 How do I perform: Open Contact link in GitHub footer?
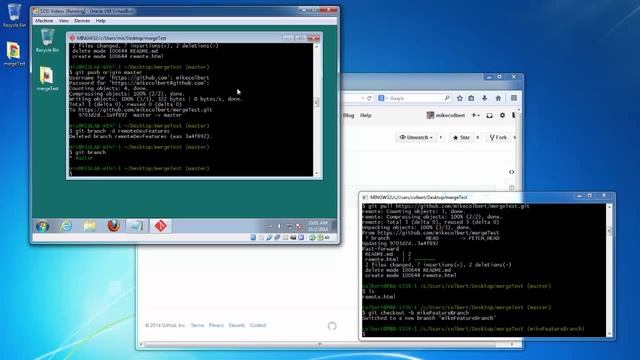(x=258, y=325)
